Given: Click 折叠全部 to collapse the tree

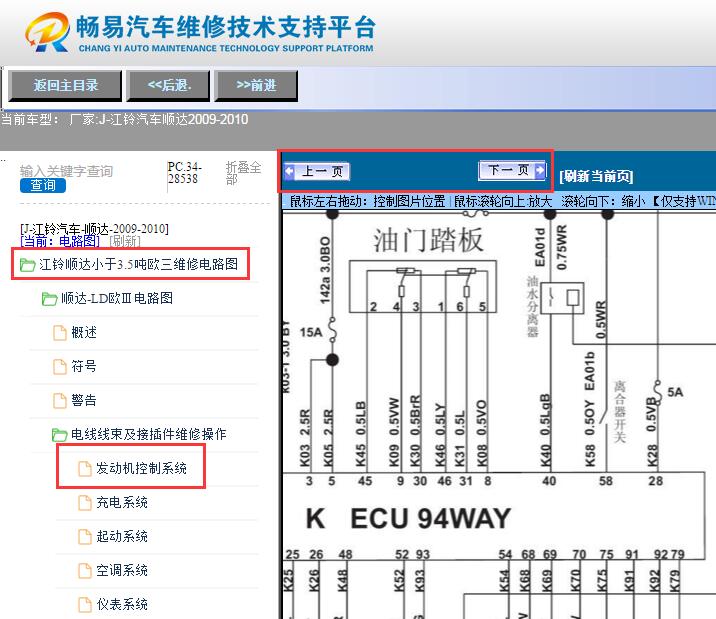Looking at the screenshot, I should click(243, 173).
